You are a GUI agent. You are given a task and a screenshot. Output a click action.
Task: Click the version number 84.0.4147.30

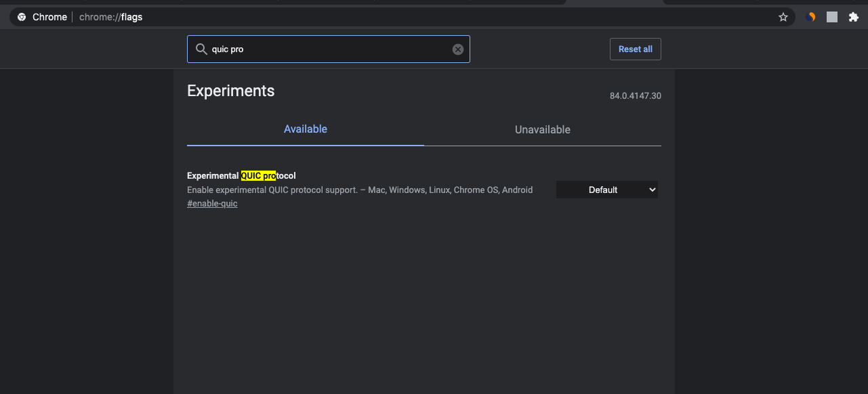[x=635, y=96]
